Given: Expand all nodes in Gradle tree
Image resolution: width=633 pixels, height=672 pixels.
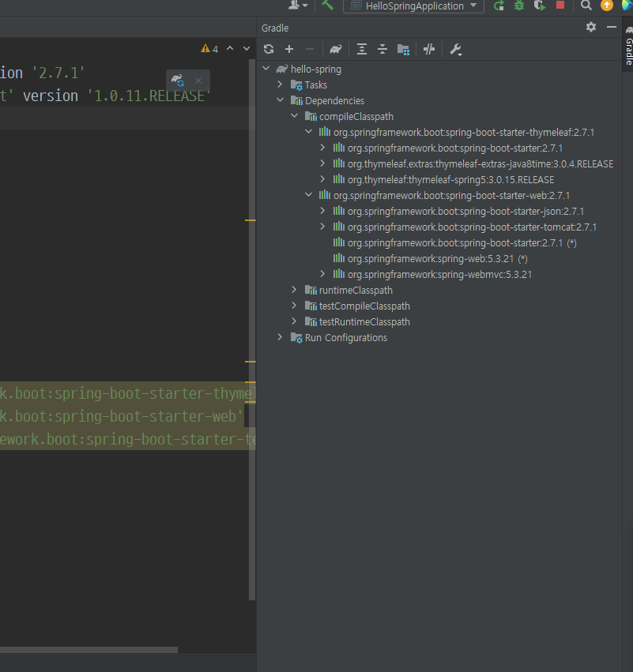Looking at the screenshot, I should pos(362,49).
